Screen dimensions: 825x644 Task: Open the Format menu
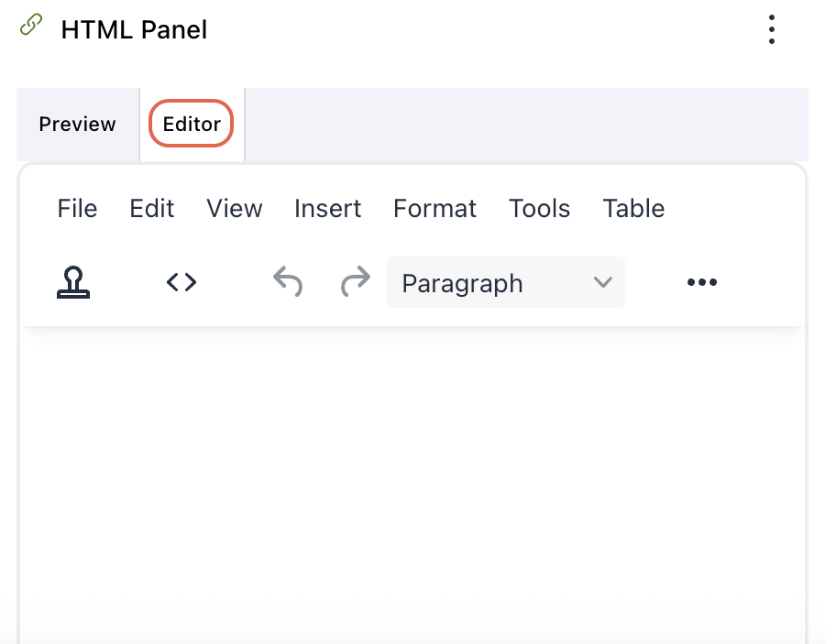click(x=434, y=208)
